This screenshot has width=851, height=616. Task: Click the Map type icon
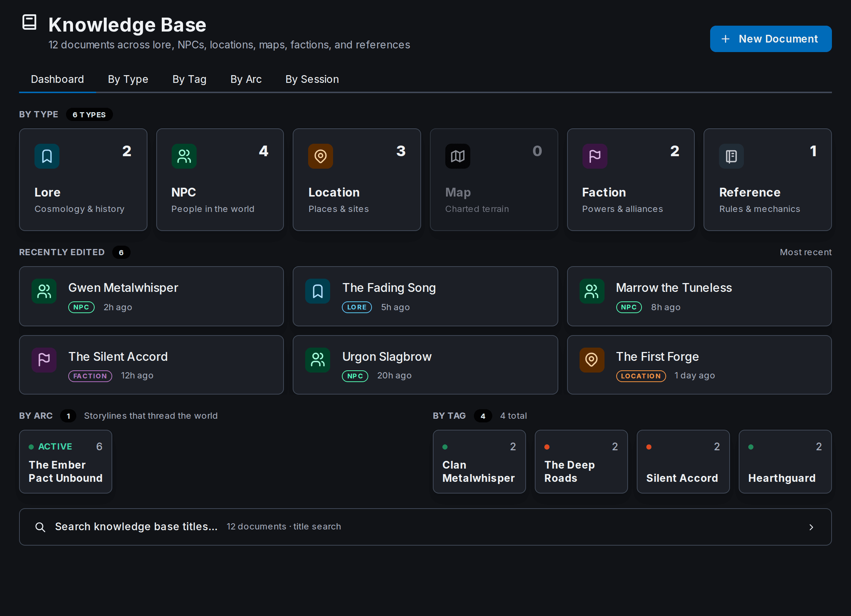click(457, 156)
